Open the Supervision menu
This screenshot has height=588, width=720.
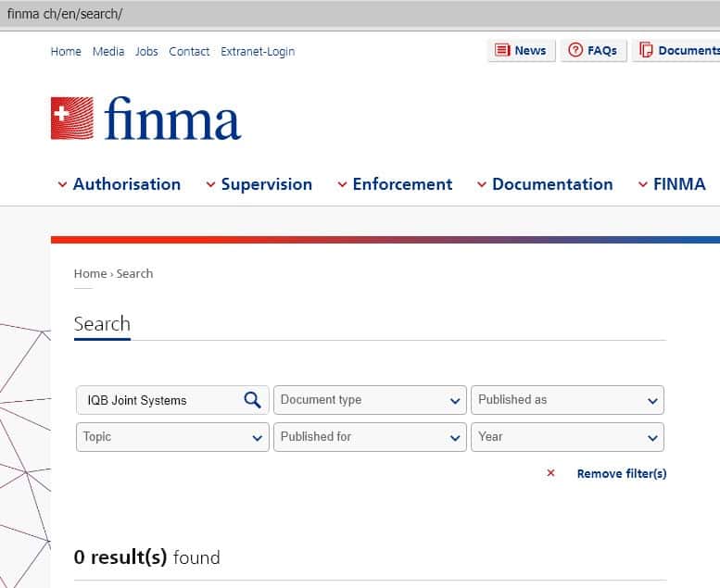[267, 184]
